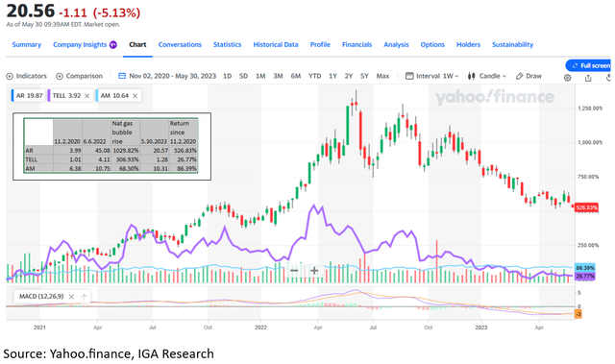Expand the Candle chart type dropdown

tap(493, 76)
